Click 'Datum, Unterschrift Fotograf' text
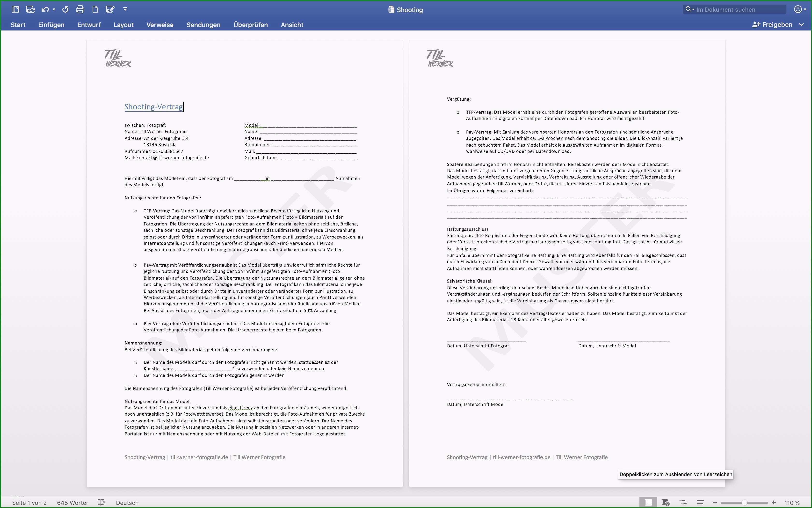This screenshot has width=812, height=508. pos(478,346)
